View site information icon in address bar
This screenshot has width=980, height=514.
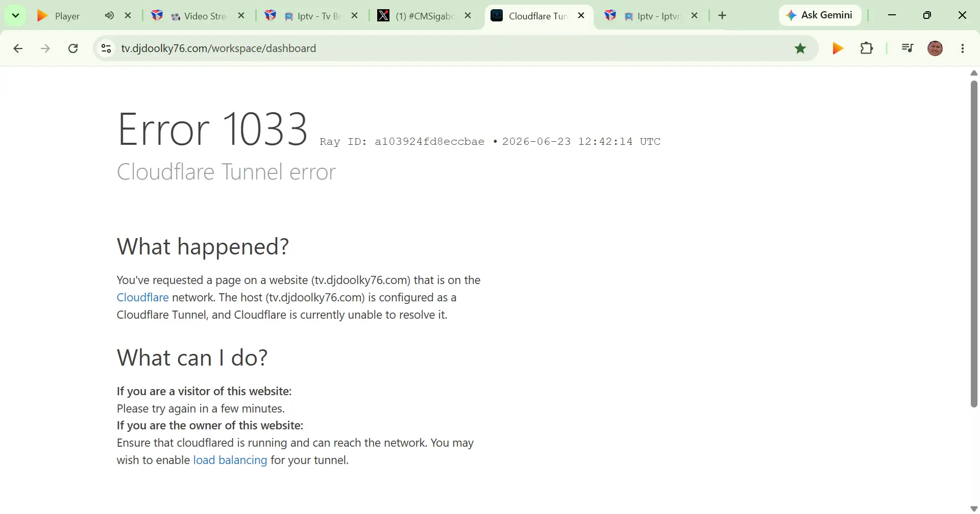coord(106,48)
